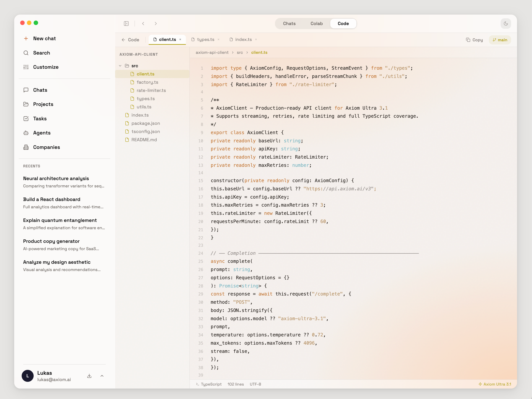
Task: Toggle dark mode with the moon icon
Action: tap(506, 23)
